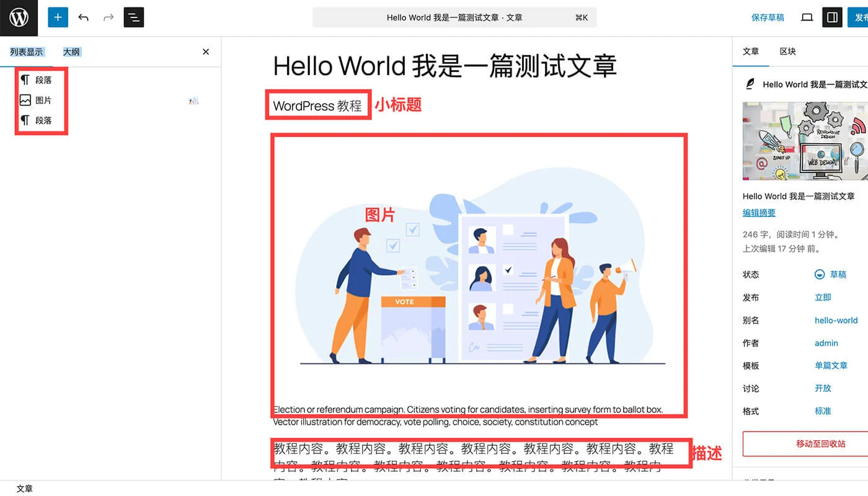The image size is (868, 496).
Task: Open the 模板 template 单篇文章 selector
Action: [x=831, y=366]
